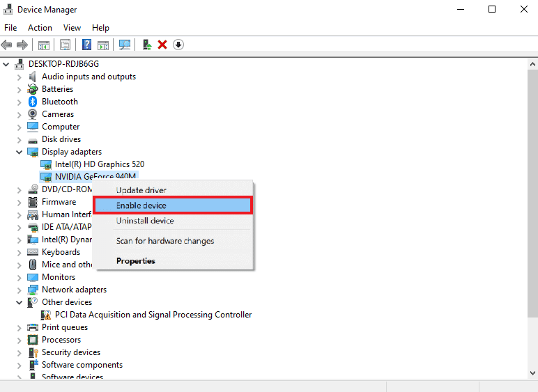Select the Disk drives row

(61, 139)
